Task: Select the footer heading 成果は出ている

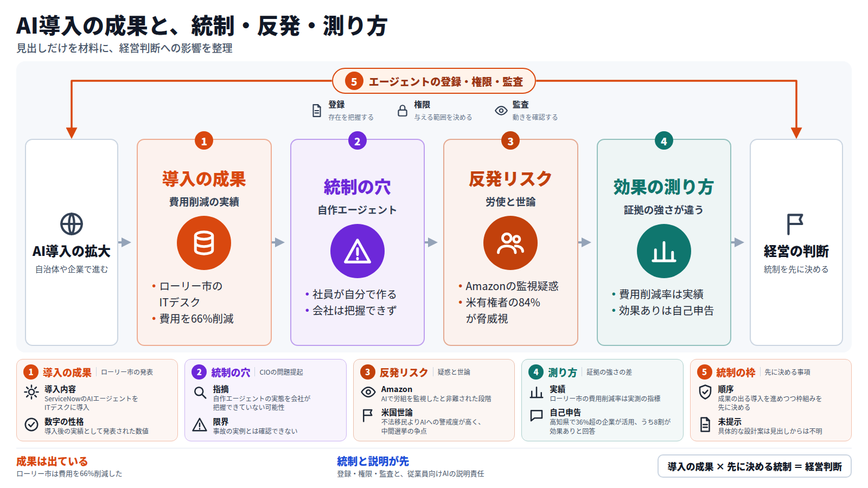Action: click(52, 461)
